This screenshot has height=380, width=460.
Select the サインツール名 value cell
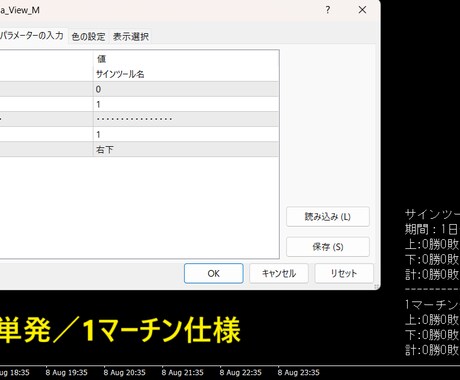coord(186,74)
